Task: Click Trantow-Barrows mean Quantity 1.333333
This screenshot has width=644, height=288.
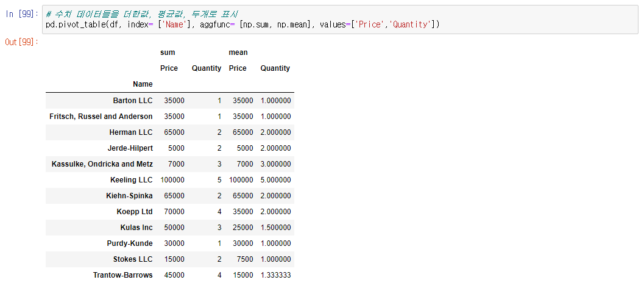Action: coord(275,275)
